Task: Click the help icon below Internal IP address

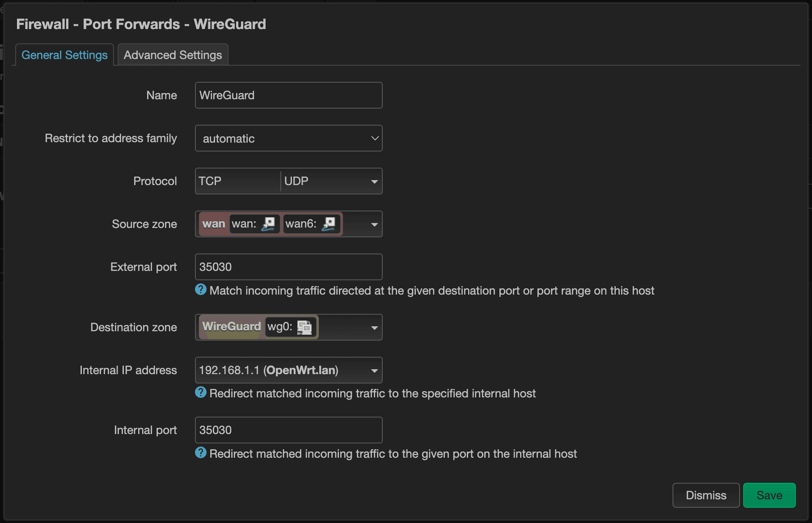Action: pos(201,392)
